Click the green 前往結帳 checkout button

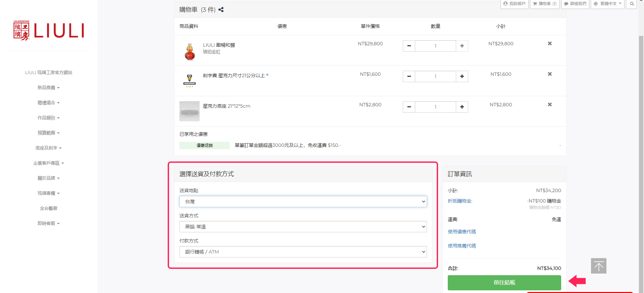tap(504, 283)
